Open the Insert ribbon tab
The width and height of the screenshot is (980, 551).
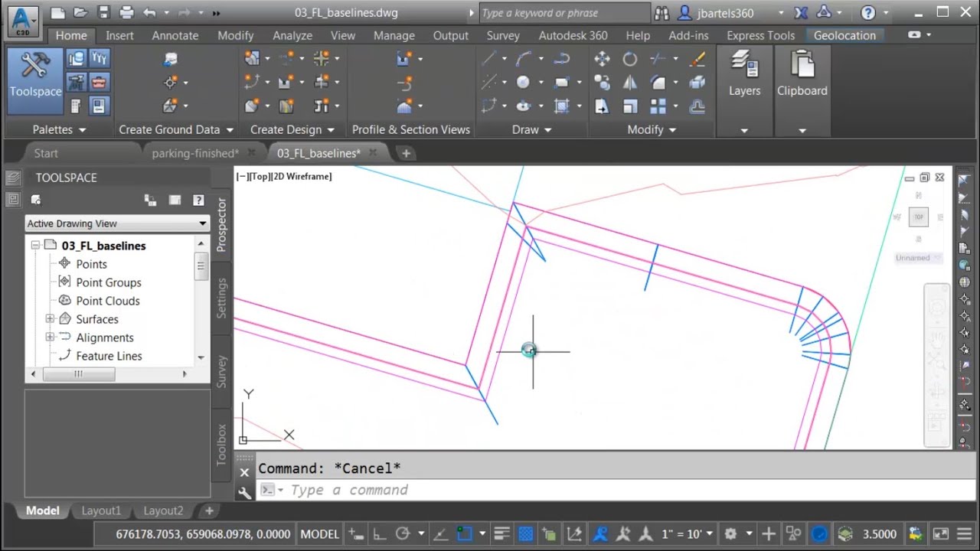coord(119,36)
